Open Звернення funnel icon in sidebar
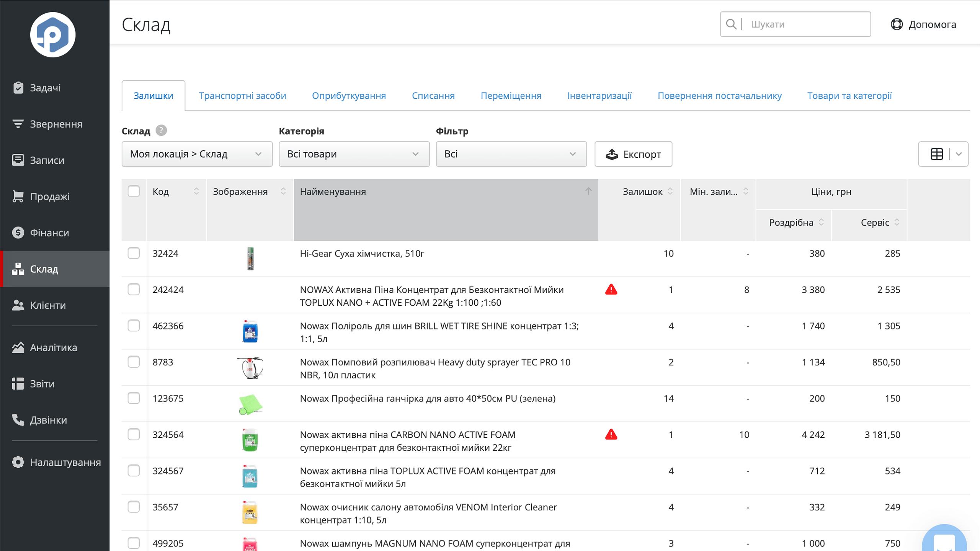This screenshot has width=980, height=551. click(x=18, y=124)
